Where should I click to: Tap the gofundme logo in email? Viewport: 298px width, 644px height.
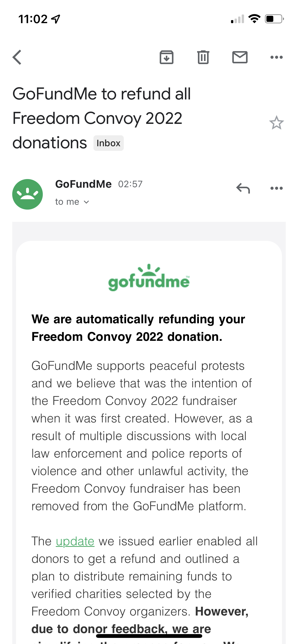[x=149, y=278]
